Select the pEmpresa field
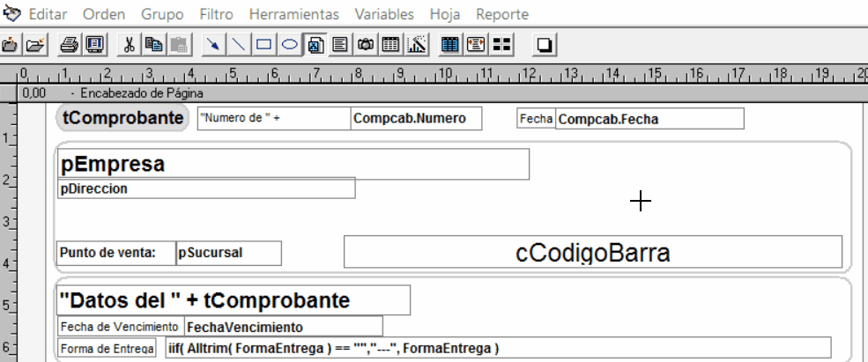This screenshot has height=362, width=868. 293,164
